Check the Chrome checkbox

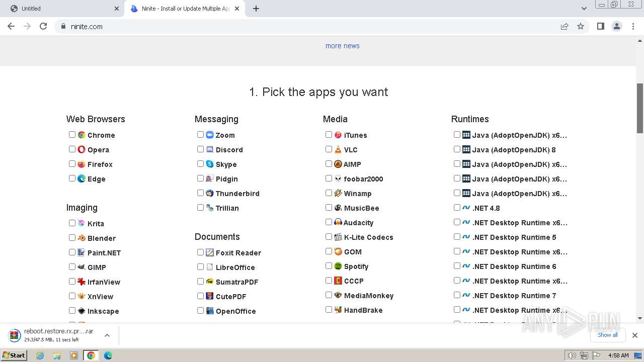click(72, 135)
